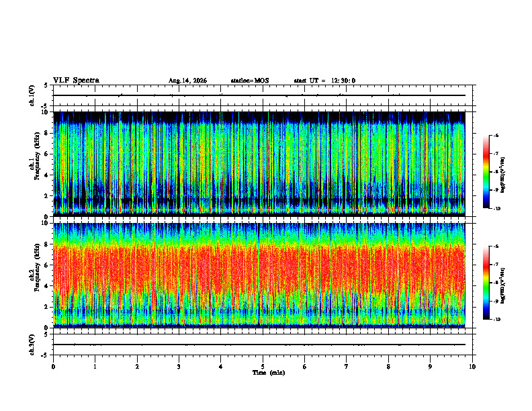Click the ch.1(V) waveform trace line

point(259,95)
